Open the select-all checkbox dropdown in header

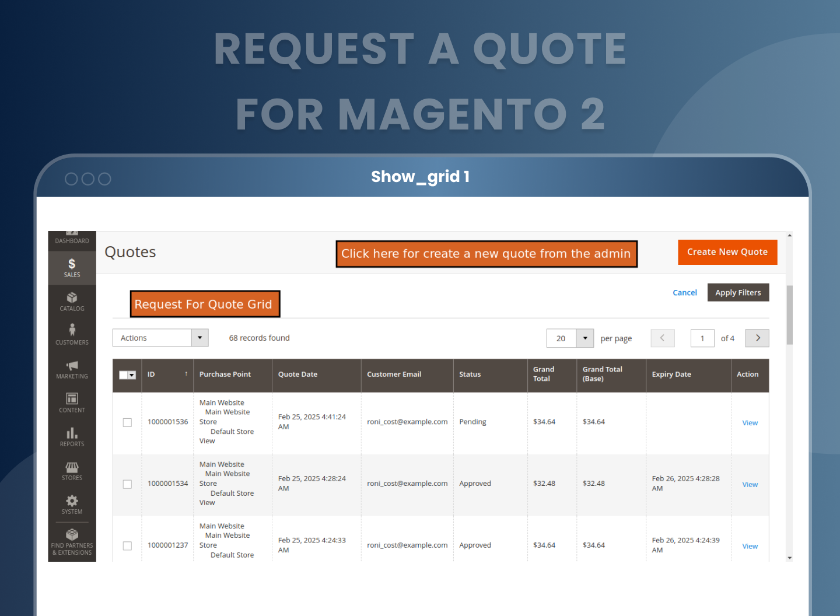[132, 375]
